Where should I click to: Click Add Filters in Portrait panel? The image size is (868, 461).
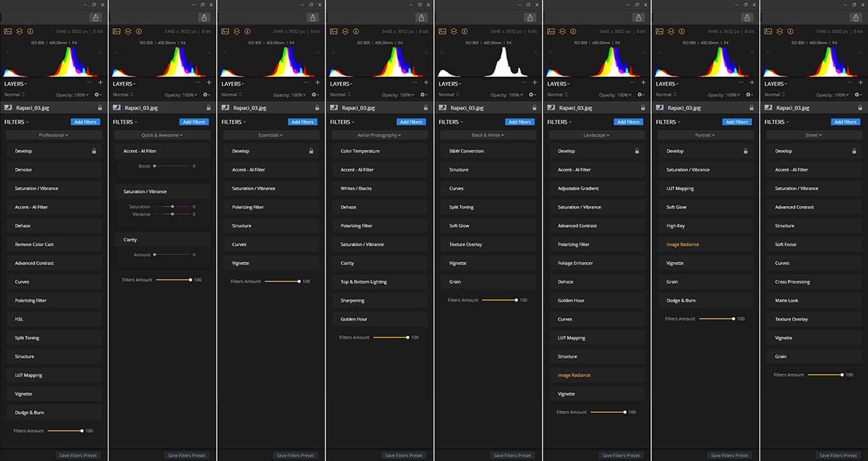736,122
